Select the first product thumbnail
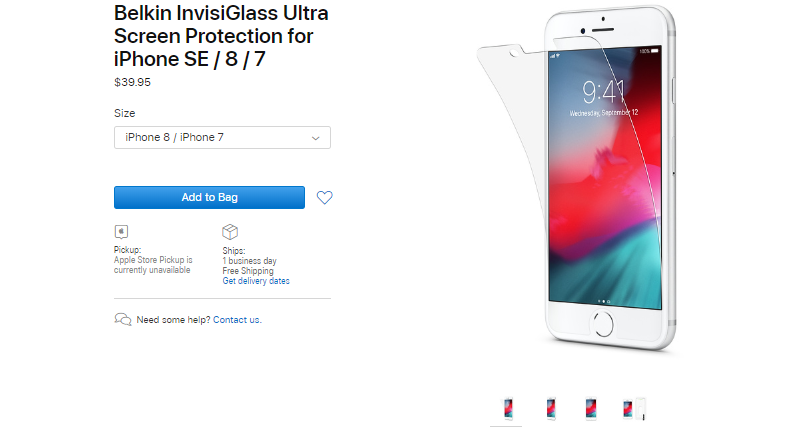 pyautogui.click(x=506, y=409)
